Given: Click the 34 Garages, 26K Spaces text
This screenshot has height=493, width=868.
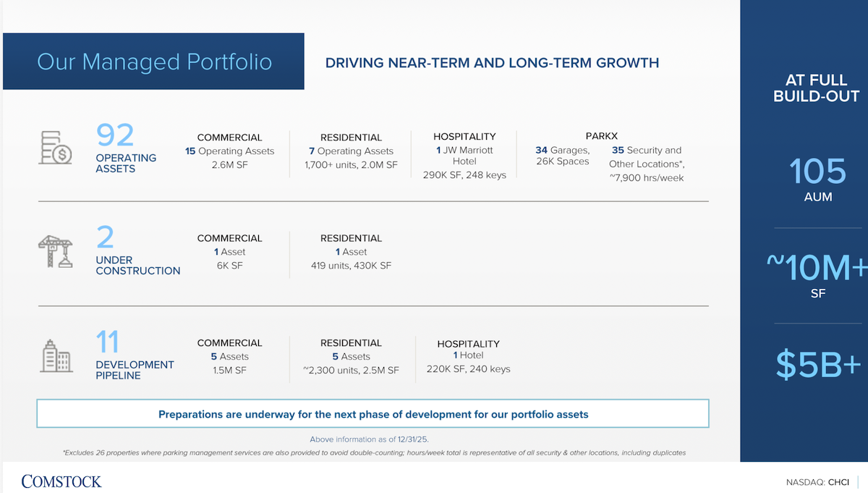Looking at the screenshot, I should 563,156.
